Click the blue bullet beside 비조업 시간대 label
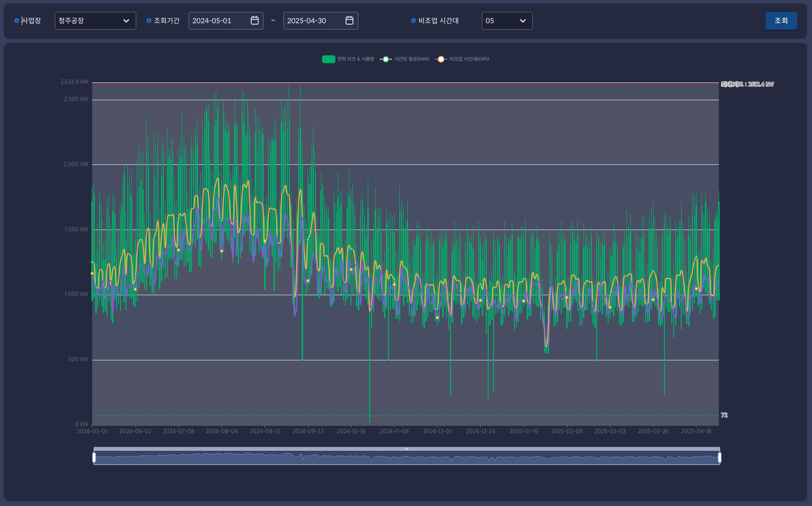The width and height of the screenshot is (812, 506). pyautogui.click(x=413, y=21)
